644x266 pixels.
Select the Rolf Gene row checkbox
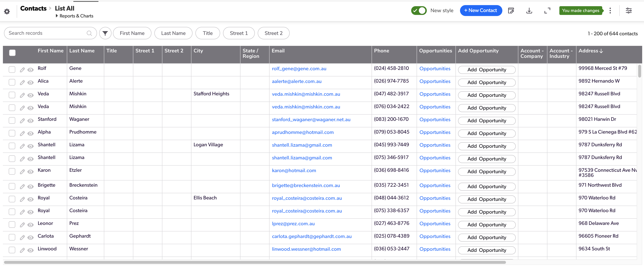[x=12, y=70]
